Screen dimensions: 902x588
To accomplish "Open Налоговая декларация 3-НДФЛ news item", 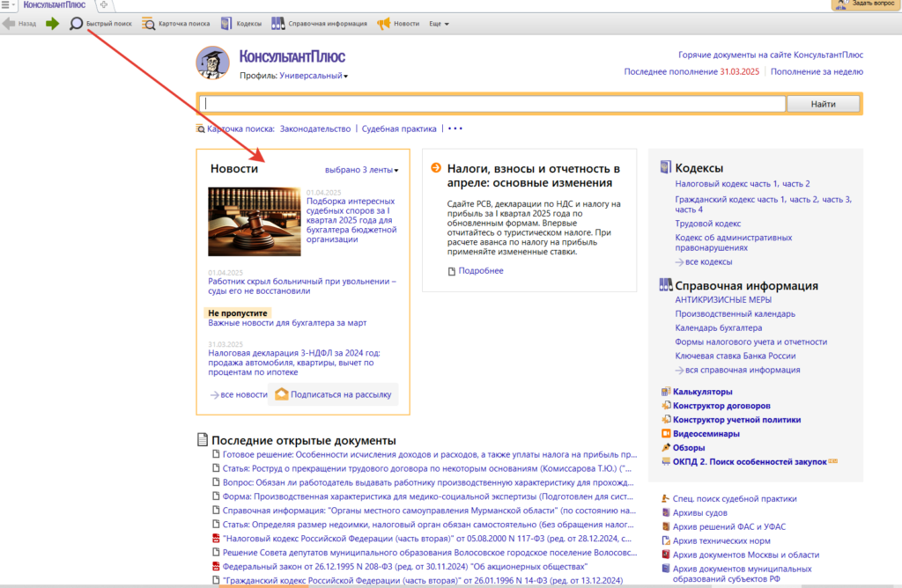I will tap(294, 363).
